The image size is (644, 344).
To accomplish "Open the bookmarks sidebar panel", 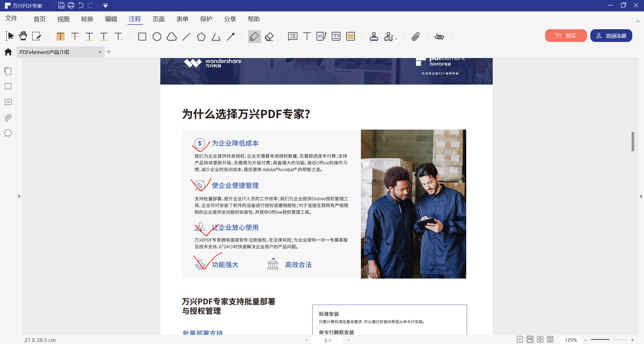I will 8,87.
